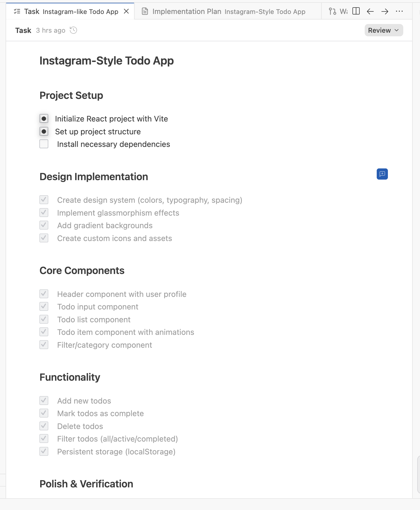Click the Design Implementation heading
This screenshot has width=420, height=510.
(x=94, y=177)
